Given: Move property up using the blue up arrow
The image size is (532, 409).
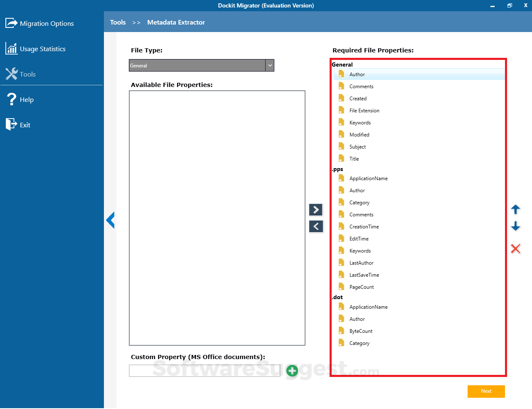Looking at the screenshot, I should pos(515,210).
